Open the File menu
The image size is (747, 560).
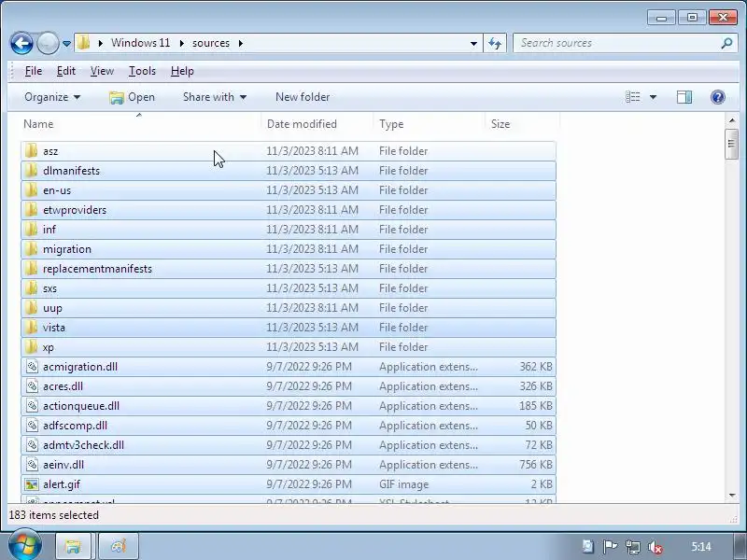pyautogui.click(x=34, y=71)
